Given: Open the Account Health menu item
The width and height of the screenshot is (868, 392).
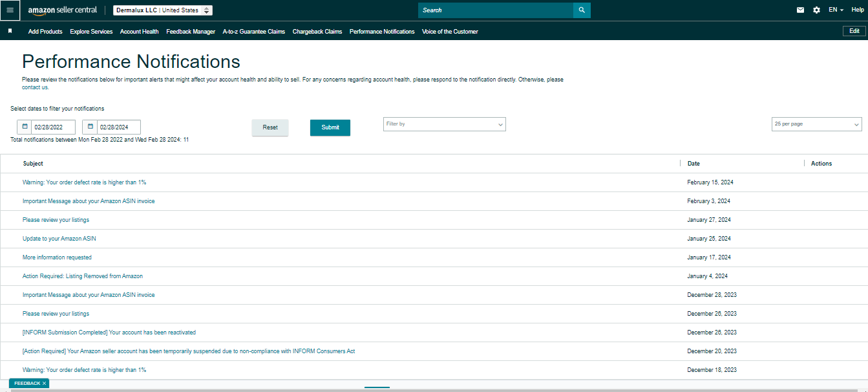Looking at the screenshot, I should tap(139, 32).
